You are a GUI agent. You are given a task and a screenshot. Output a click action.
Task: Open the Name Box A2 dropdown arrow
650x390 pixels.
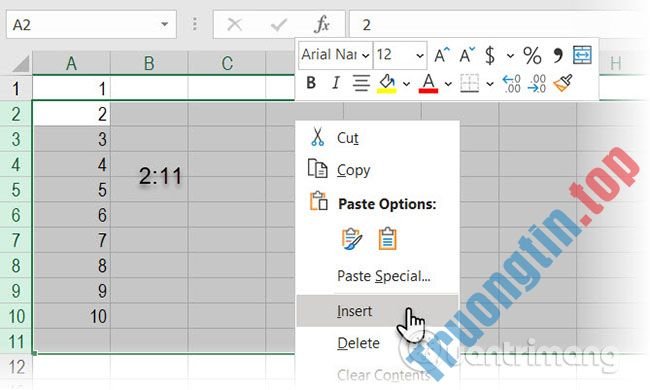[x=165, y=24]
